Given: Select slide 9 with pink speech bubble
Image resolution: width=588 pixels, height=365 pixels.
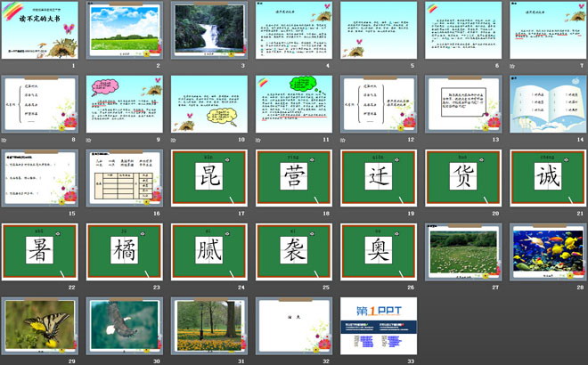Looking at the screenshot, I should coord(125,104).
